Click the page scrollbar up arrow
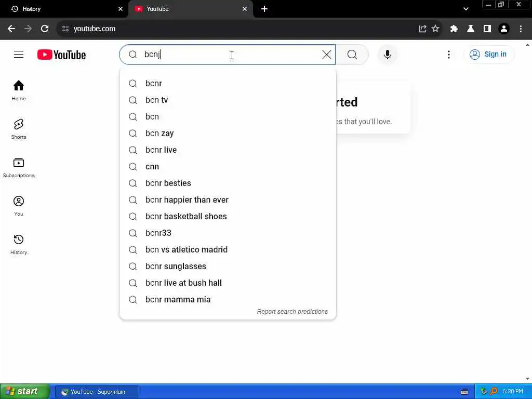 pyautogui.click(x=528, y=45)
